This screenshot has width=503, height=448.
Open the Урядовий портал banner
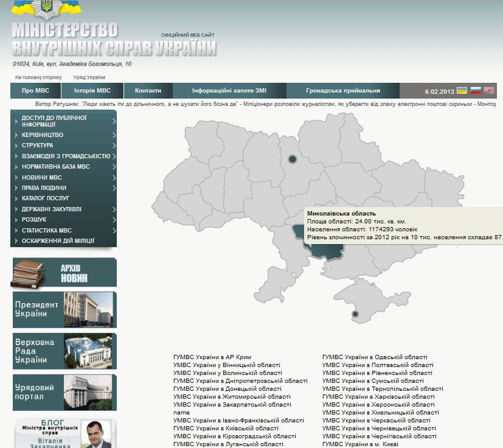tap(64, 393)
